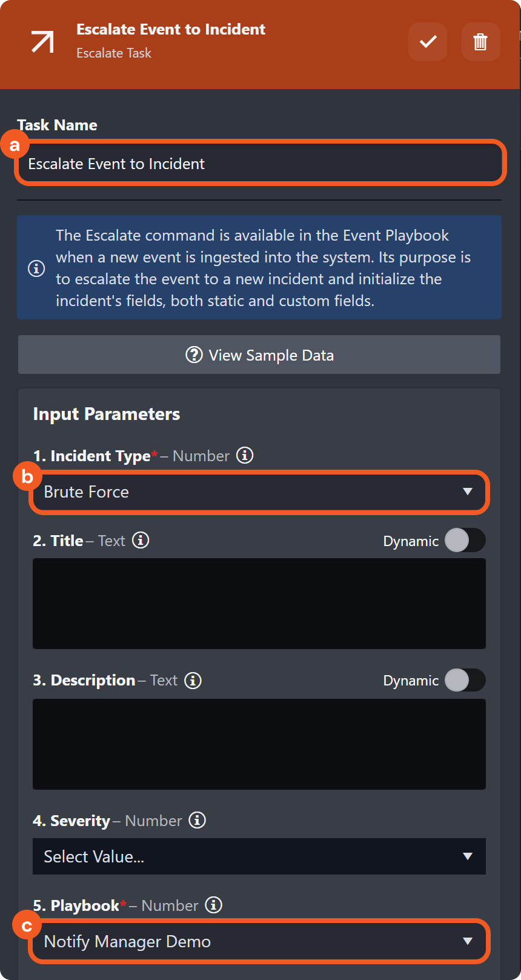The height and width of the screenshot is (980, 521).
Task: Delete the task with the trash icon
Action: click(480, 42)
